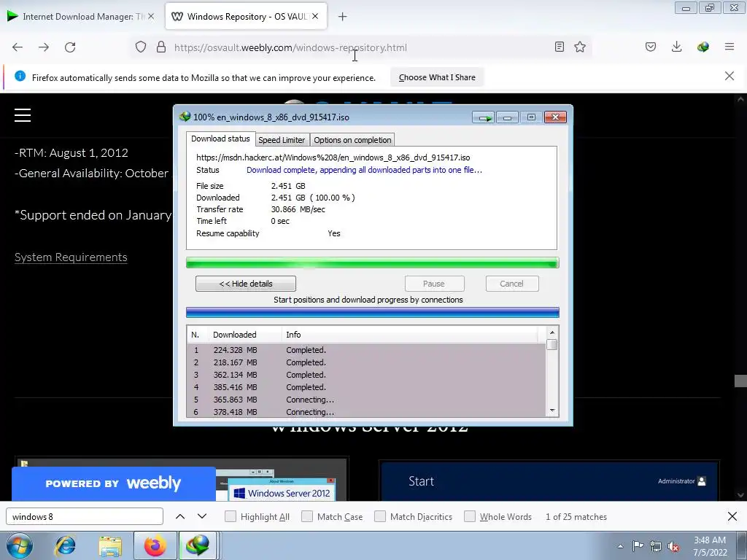This screenshot has height=560, width=747.
Task: Switch to Firefox in the taskbar
Action: pos(155,545)
